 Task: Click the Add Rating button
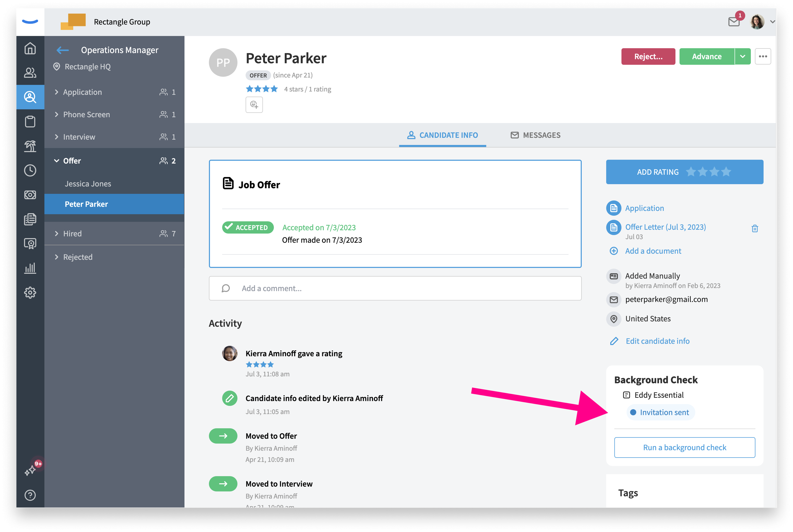pyautogui.click(x=684, y=172)
